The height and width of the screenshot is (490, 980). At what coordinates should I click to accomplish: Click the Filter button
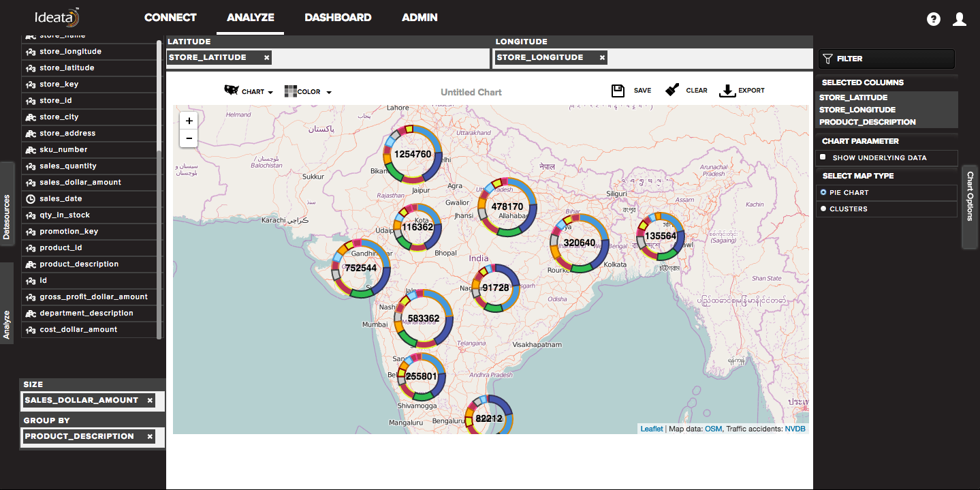pos(886,59)
